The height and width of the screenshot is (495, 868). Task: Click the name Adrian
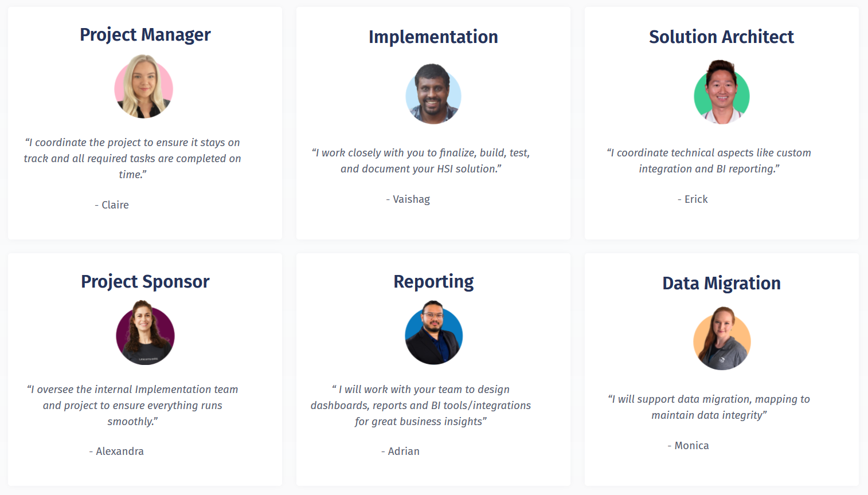click(x=404, y=451)
